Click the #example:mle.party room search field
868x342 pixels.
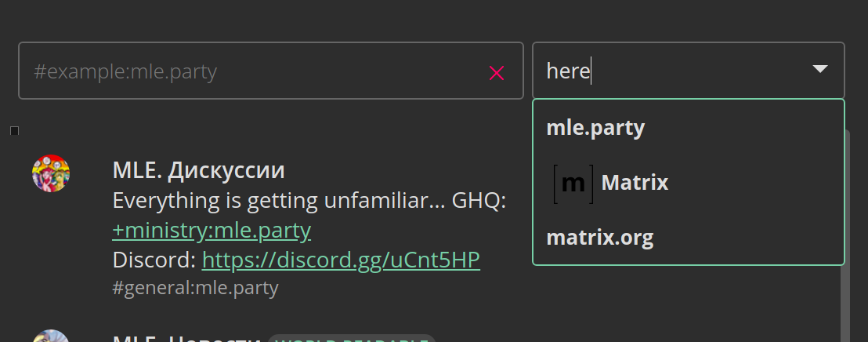(x=271, y=71)
